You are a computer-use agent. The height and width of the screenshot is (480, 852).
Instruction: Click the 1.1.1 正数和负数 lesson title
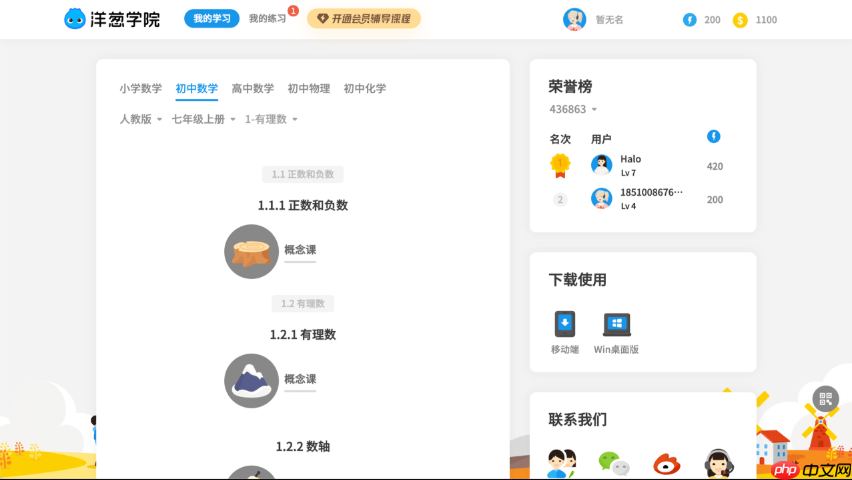pos(303,205)
